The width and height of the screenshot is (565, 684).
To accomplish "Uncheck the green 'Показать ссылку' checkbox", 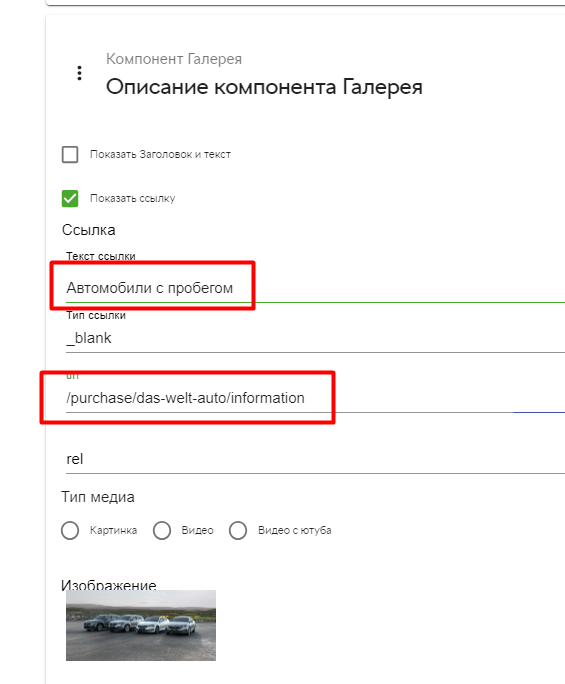I will pyautogui.click(x=70, y=198).
